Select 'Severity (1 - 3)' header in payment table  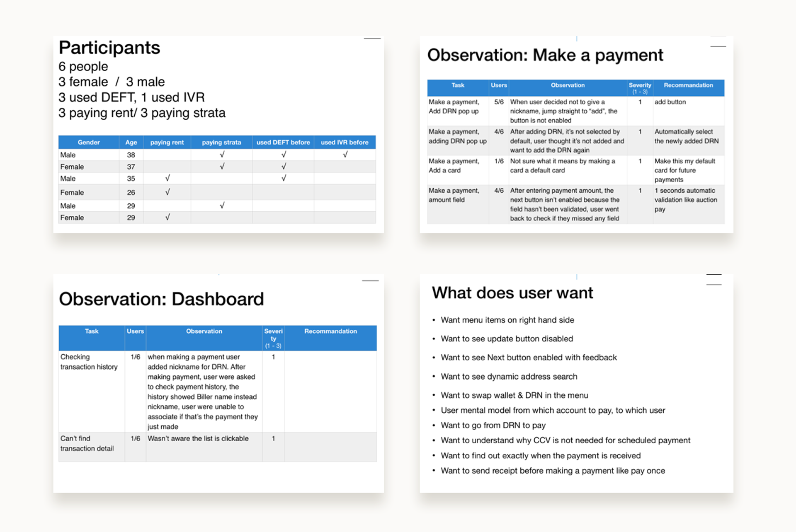(x=640, y=88)
